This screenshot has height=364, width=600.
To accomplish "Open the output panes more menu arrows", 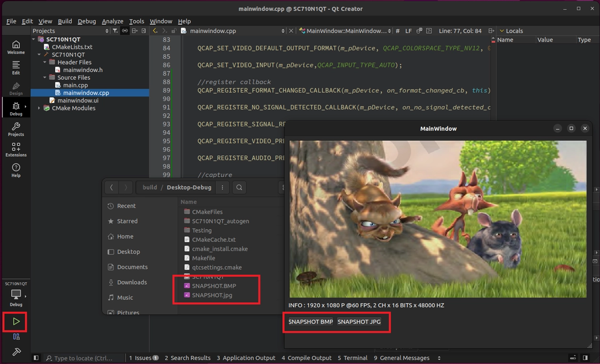I will point(439,358).
